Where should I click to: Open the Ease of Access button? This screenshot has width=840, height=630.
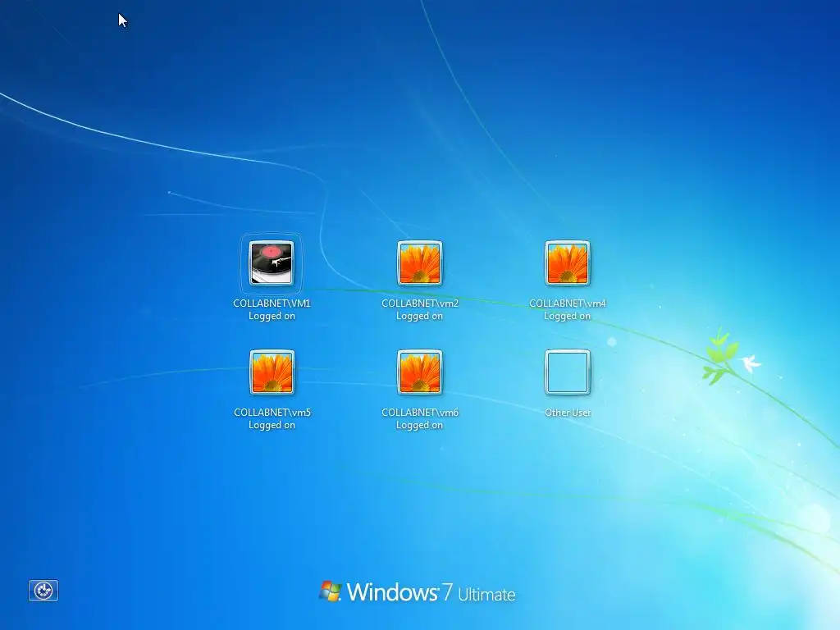point(43,591)
